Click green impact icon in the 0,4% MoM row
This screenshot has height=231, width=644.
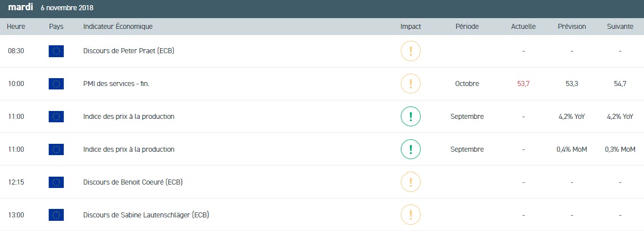[410, 149]
